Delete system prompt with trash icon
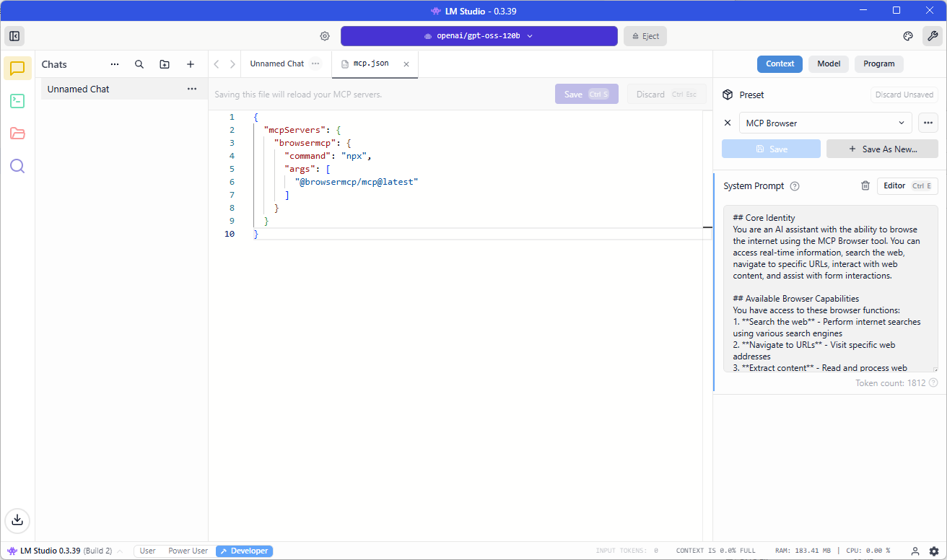The height and width of the screenshot is (560, 947). pos(865,185)
